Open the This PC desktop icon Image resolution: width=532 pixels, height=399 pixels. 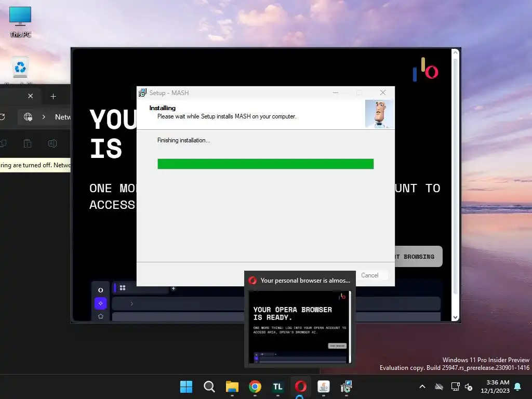pyautogui.click(x=20, y=22)
